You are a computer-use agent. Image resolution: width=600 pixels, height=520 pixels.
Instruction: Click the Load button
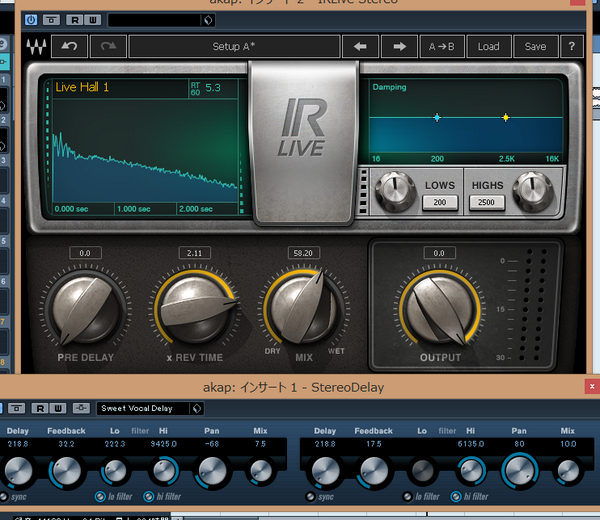coord(489,47)
